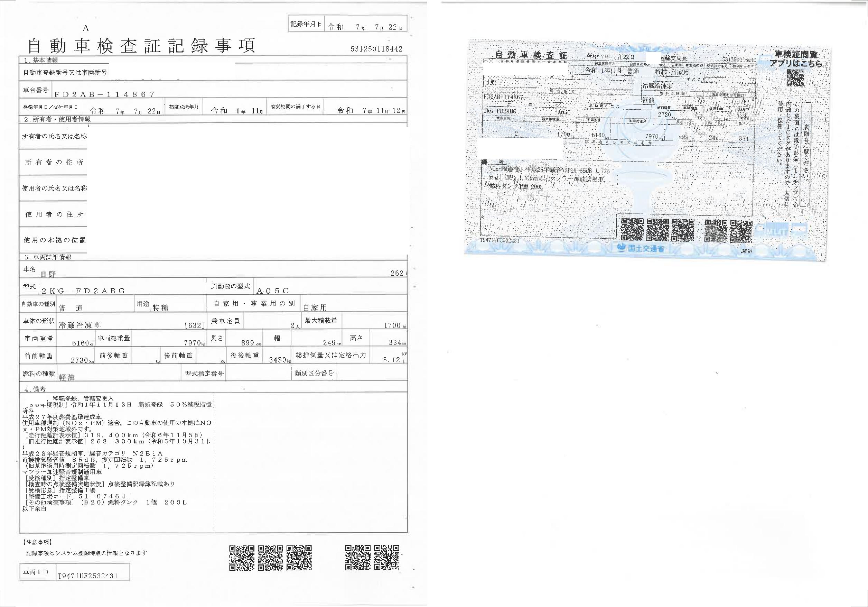868x607 pixels.
Task: Select the 乗車定員 label
Action: (x=225, y=321)
